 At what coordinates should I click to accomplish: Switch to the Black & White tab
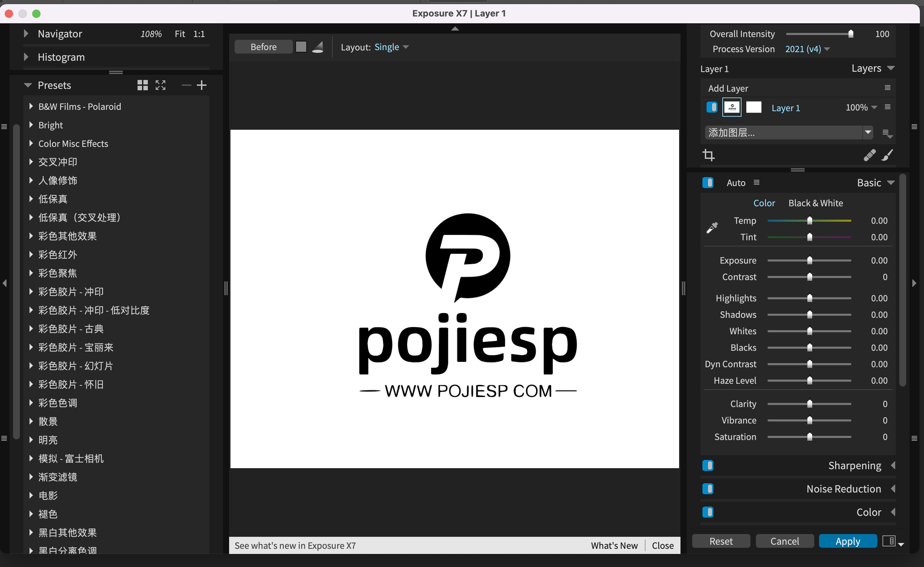tap(815, 203)
